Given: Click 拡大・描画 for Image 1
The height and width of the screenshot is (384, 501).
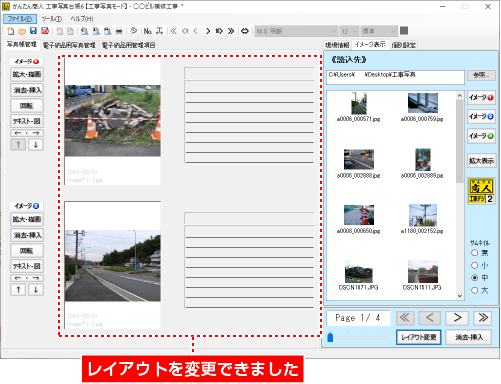Looking at the screenshot, I should pos(27,74).
